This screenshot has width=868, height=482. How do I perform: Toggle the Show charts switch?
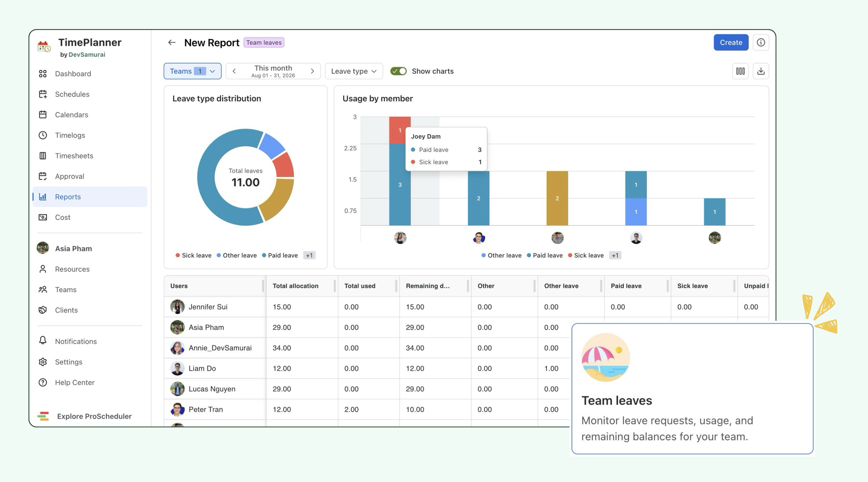pyautogui.click(x=398, y=71)
